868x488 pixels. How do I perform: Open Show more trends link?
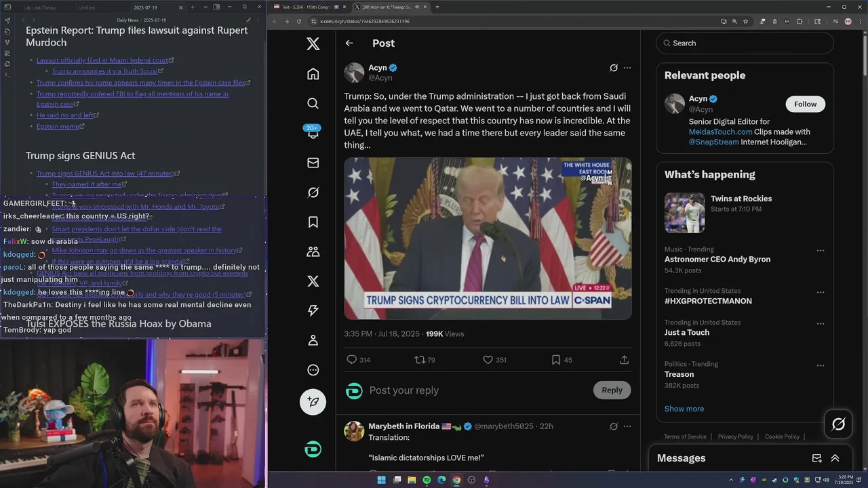coord(684,409)
